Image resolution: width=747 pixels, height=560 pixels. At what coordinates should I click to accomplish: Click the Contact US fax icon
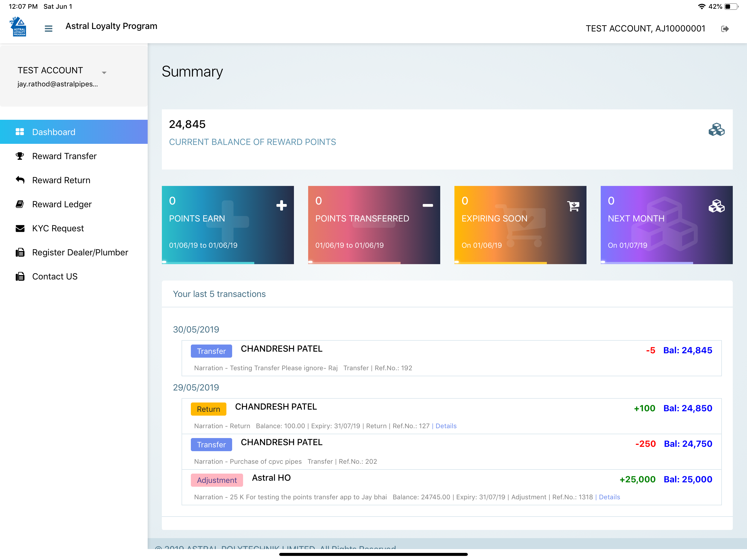coord(20,276)
